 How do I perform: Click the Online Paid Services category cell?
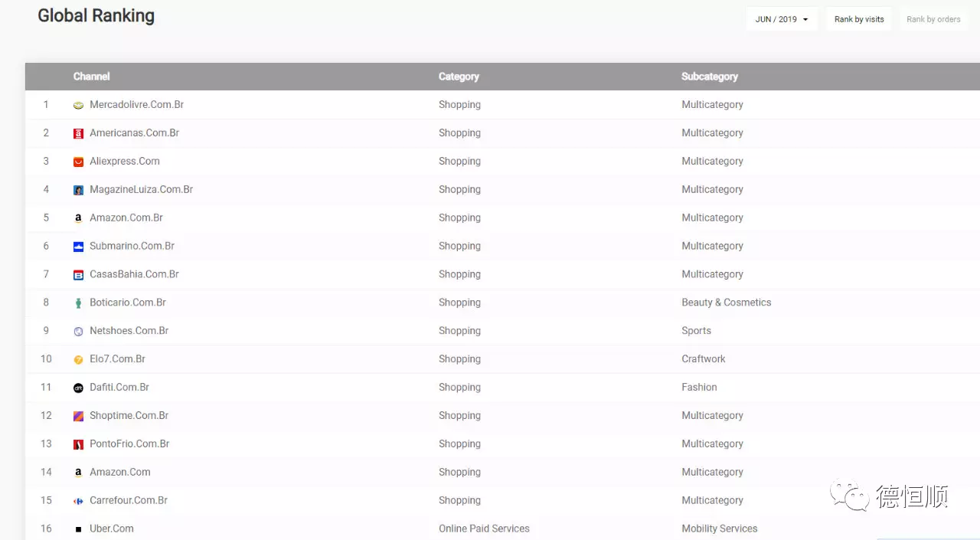click(x=484, y=529)
